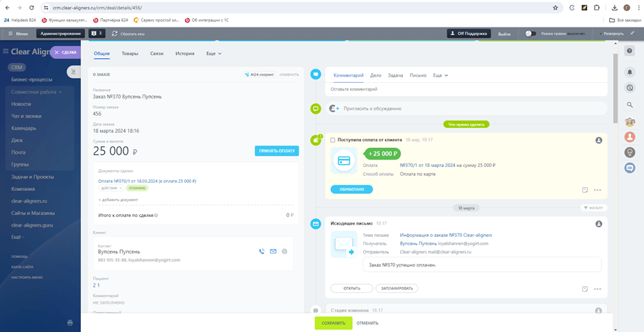Open the help question mark icon in right panel
The image size is (644, 332).
pos(629,51)
